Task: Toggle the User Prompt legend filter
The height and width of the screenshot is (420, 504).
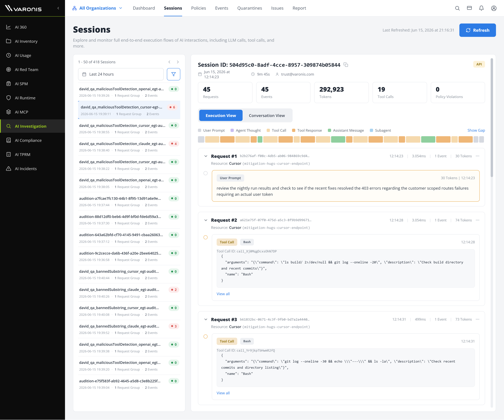Action: tap(211, 131)
